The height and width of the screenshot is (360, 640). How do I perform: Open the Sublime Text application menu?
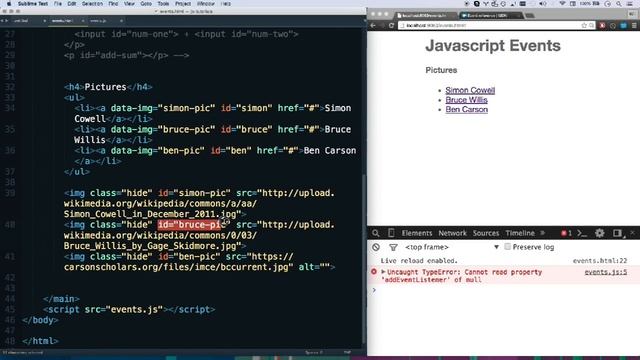(33, 4)
